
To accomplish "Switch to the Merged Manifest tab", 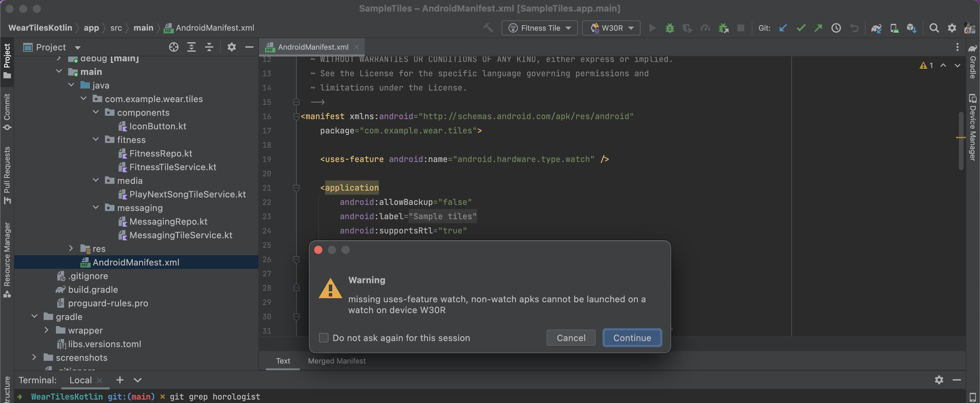I will [x=336, y=360].
